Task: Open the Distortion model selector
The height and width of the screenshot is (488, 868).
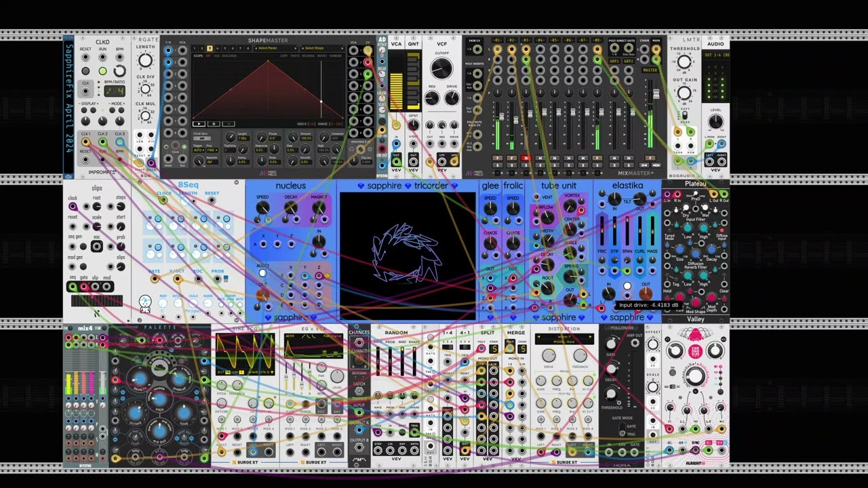Action: click(x=564, y=339)
